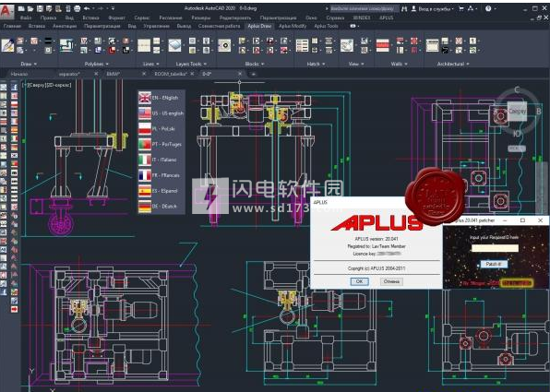Click the large Polylines panel tool icon
Viewport: 550px width, 392px height.
tap(66, 45)
